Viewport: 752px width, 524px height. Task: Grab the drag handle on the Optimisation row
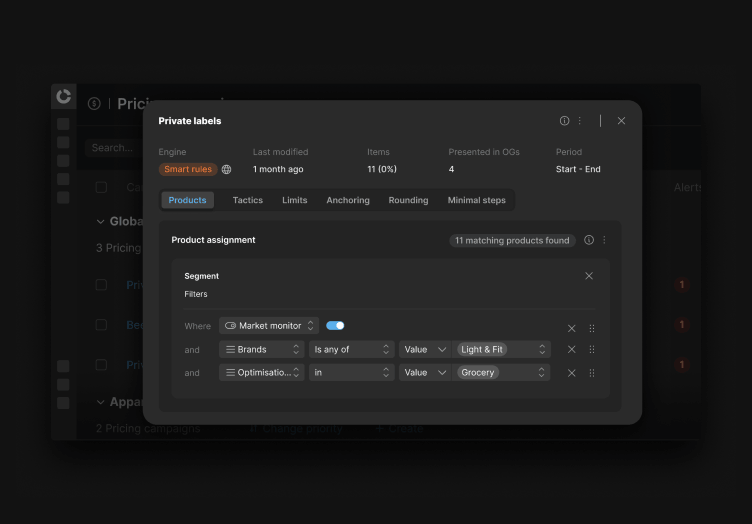(592, 373)
